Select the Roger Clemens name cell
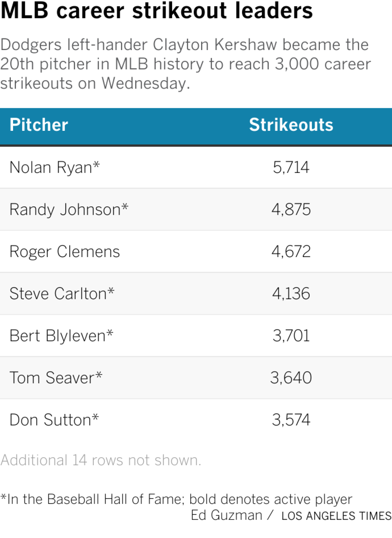The image size is (392, 538). [x=65, y=252]
